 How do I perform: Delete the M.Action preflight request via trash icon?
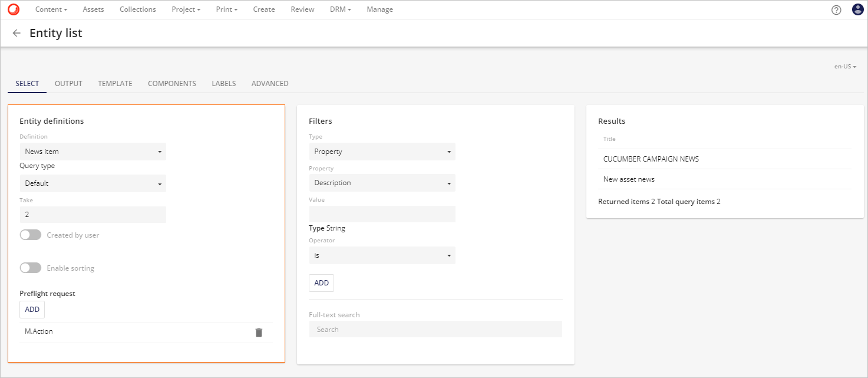click(x=259, y=333)
